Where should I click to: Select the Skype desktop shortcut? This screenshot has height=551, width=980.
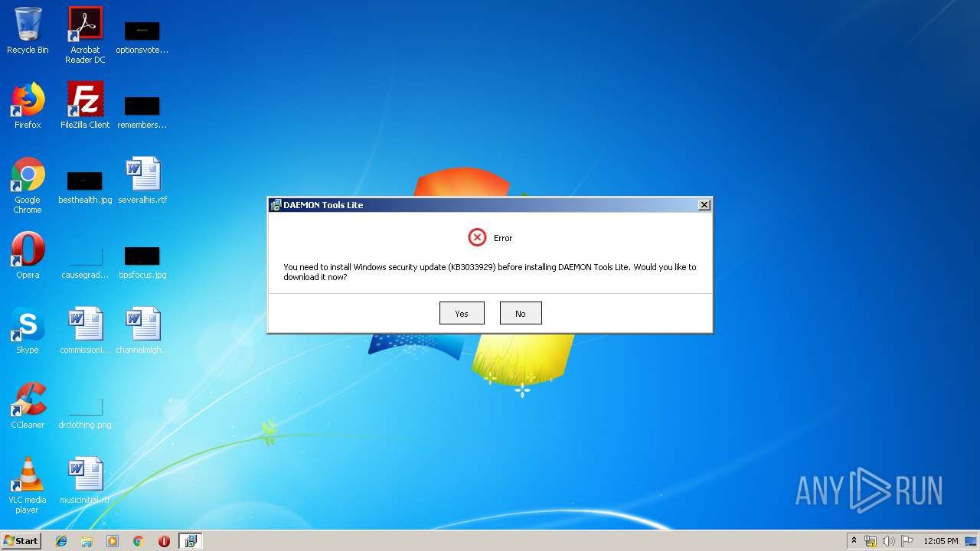[x=28, y=331]
